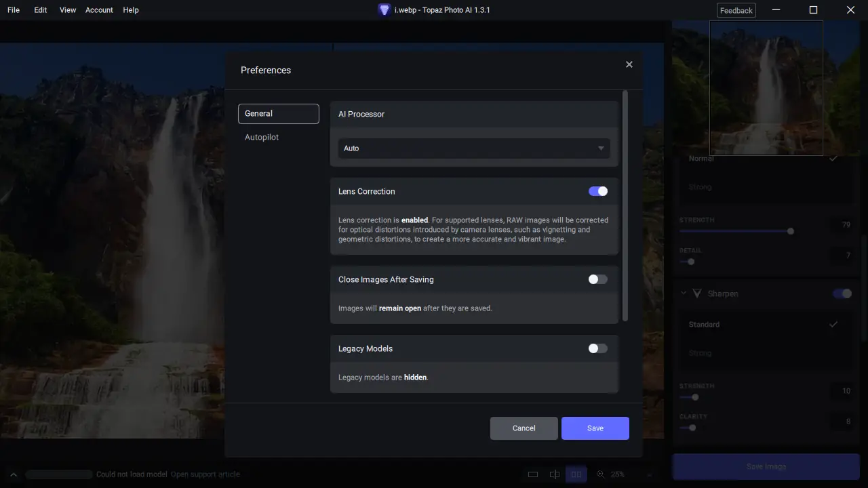The width and height of the screenshot is (868, 488).
Task: Select the General preferences tab
Action: click(279, 114)
